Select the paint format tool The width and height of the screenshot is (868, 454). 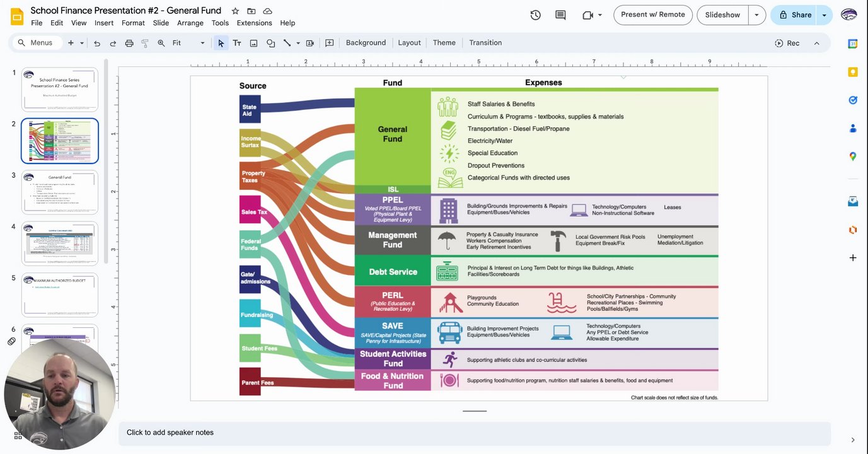[x=145, y=43]
